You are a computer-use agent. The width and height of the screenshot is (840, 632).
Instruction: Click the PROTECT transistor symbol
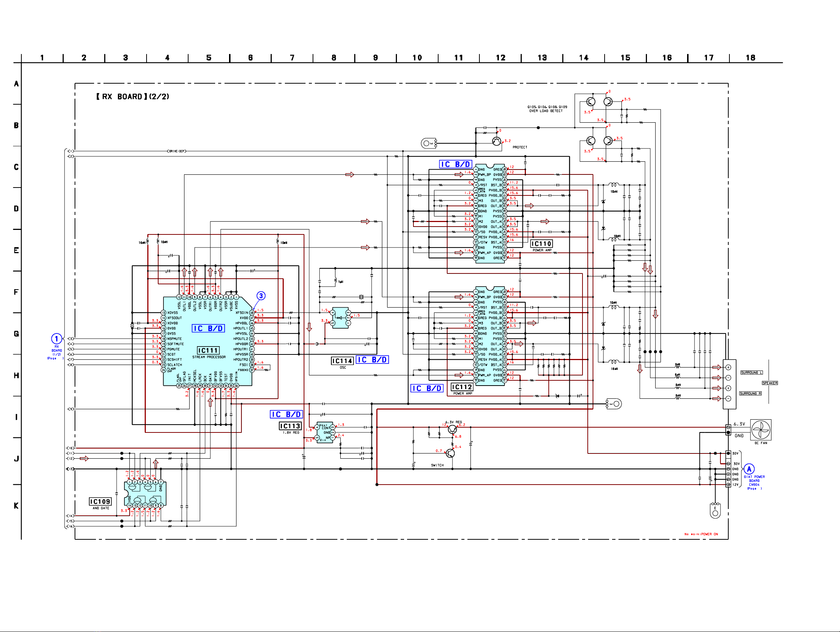496,141
